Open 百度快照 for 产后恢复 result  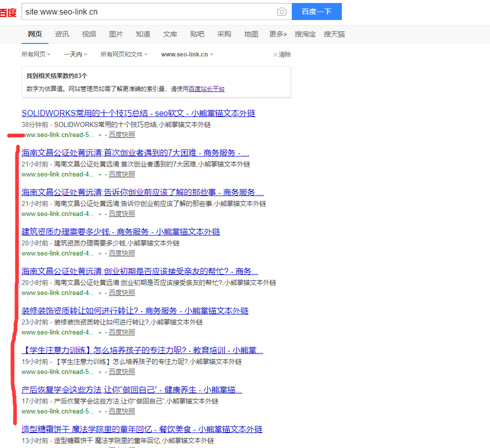(x=122, y=411)
